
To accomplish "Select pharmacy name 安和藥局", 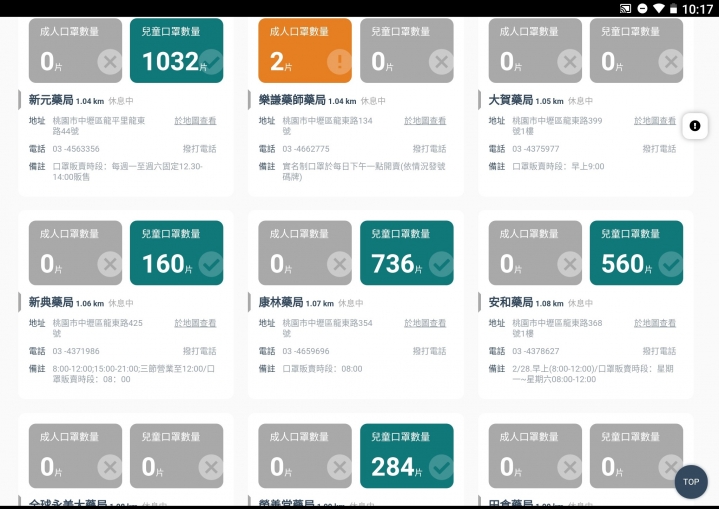I will pyautogui.click(x=511, y=302).
